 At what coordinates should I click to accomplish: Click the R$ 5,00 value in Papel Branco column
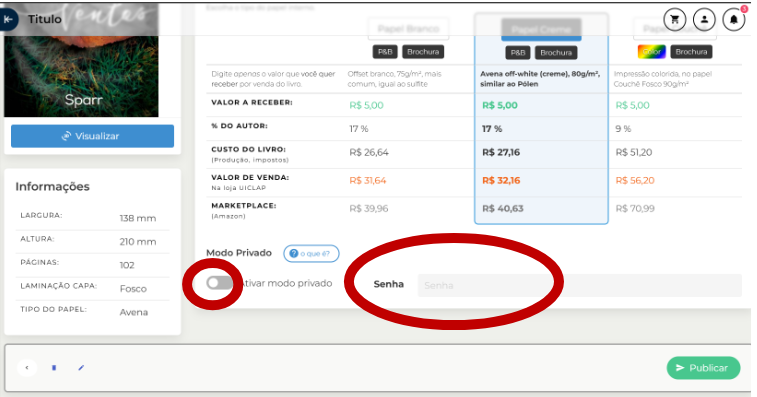pos(366,105)
